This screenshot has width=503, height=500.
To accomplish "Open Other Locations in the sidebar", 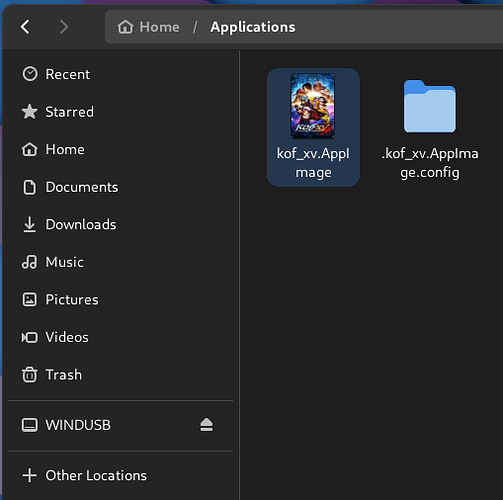I will click(x=120, y=475).
